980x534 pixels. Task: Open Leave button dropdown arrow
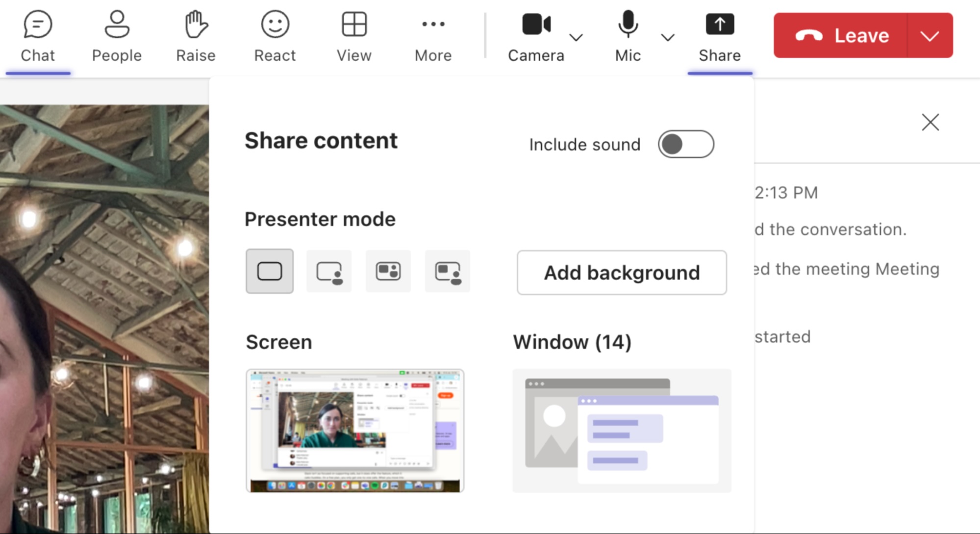point(930,35)
